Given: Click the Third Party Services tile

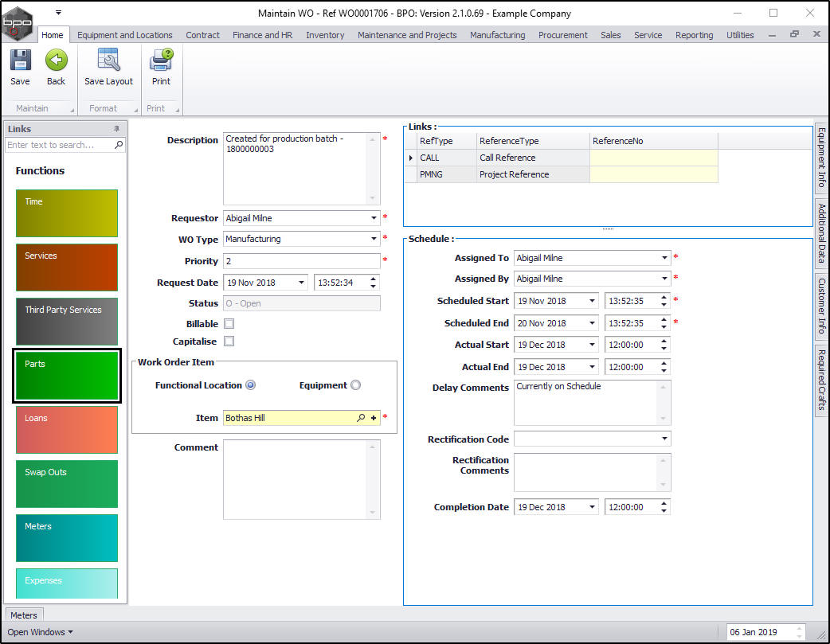Looking at the screenshot, I should tap(66, 322).
